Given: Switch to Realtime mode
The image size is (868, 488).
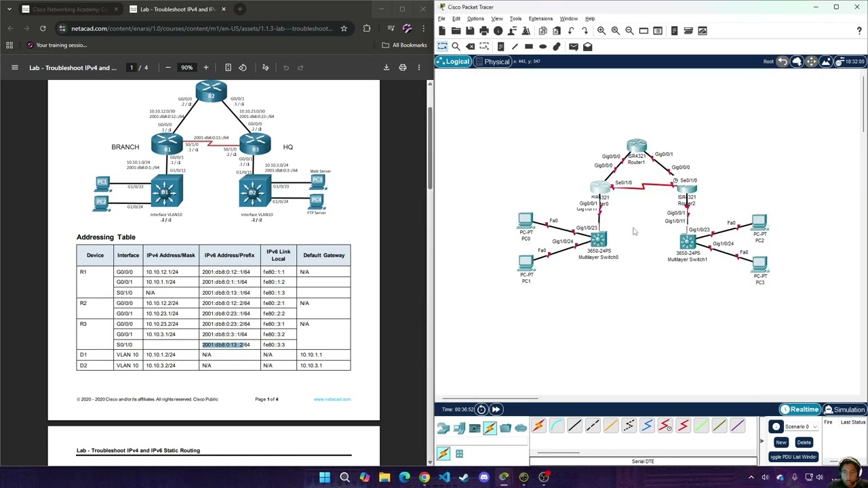Looking at the screenshot, I should [800, 409].
